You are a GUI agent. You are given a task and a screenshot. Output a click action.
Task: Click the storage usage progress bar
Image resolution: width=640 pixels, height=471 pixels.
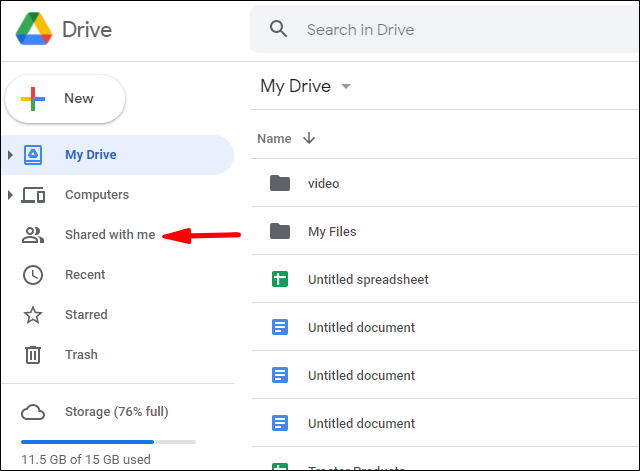tap(108, 441)
